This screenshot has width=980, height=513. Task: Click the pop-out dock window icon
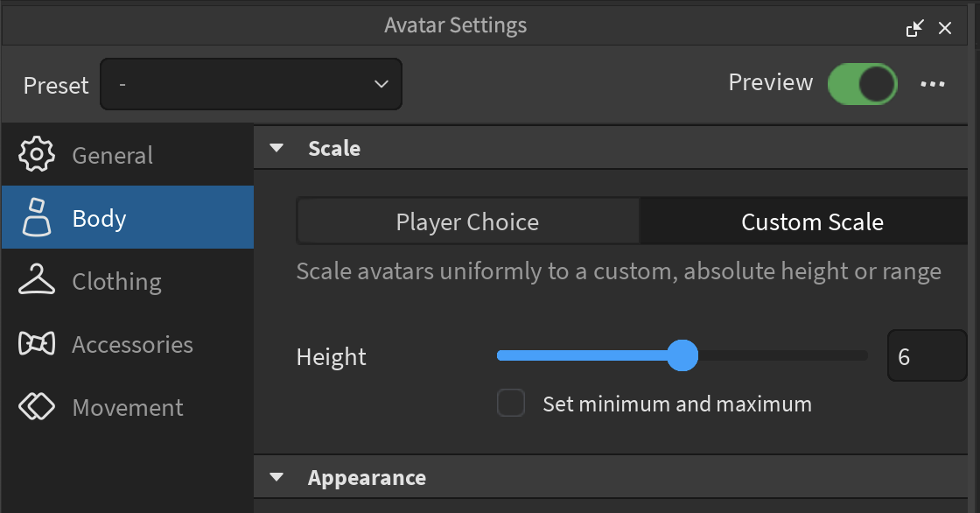tap(915, 28)
